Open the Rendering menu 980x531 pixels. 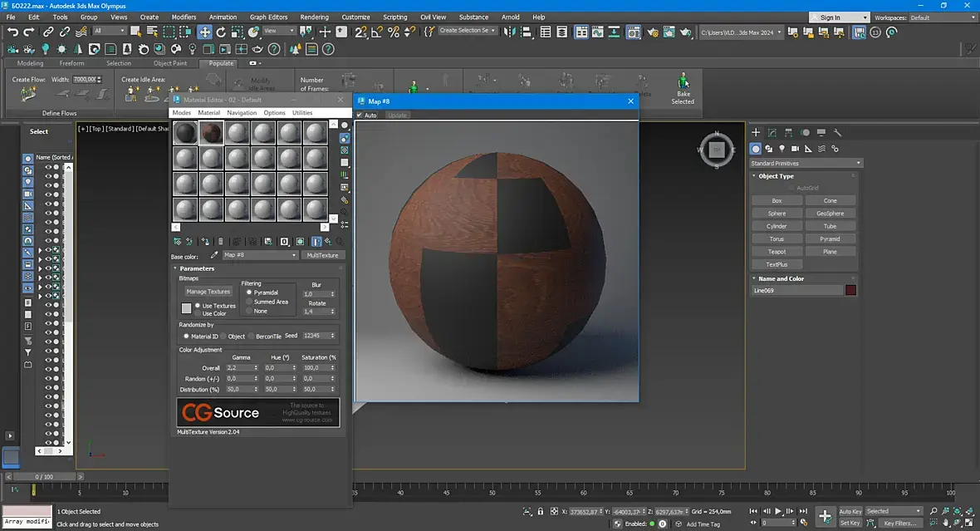[x=314, y=17]
